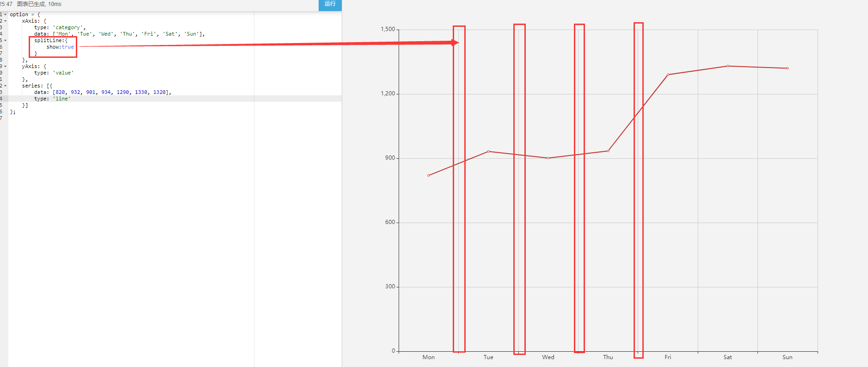
Task: Click the 1,200 y-axis label
Action: pos(388,93)
